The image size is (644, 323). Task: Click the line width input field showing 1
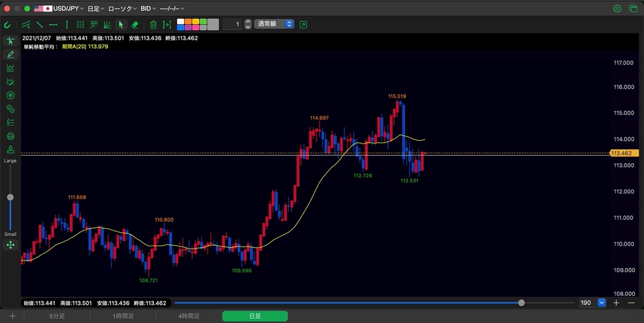pos(232,24)
